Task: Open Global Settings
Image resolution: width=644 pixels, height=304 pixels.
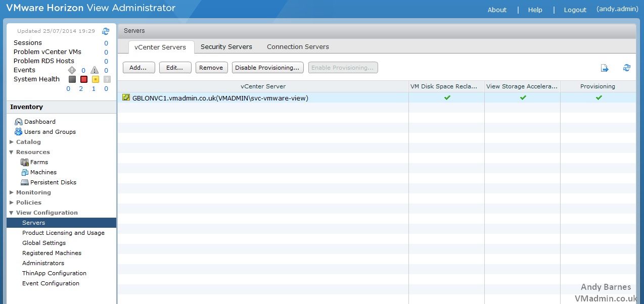Action: pos(44,243)
